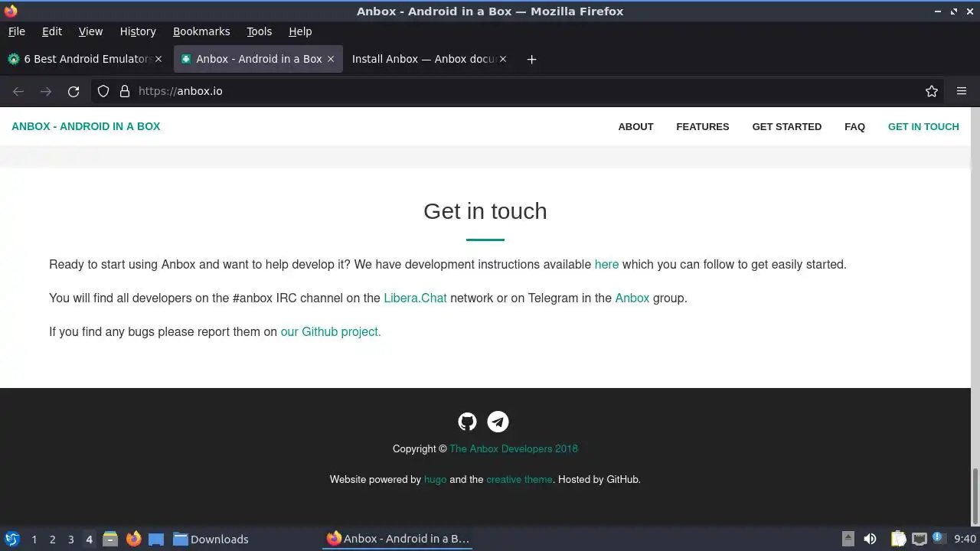Open the File menu
Image resolution: width=980 pixels, height=551 pixels.
point(16,31)
